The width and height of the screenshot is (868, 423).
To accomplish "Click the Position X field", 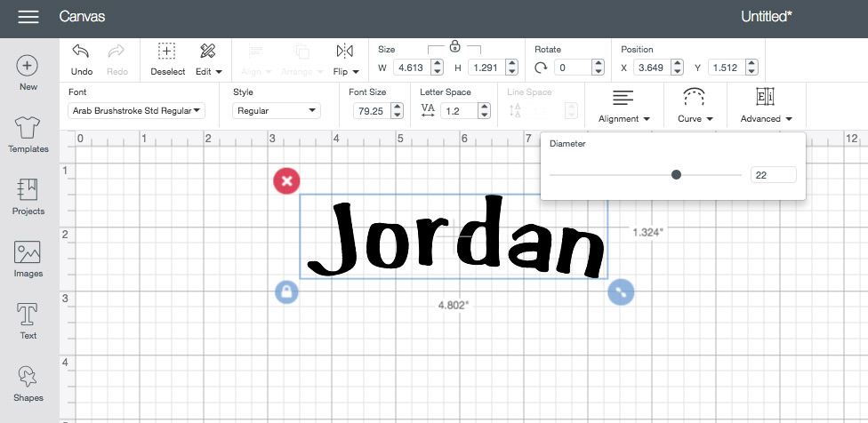I will coord(652,68).
